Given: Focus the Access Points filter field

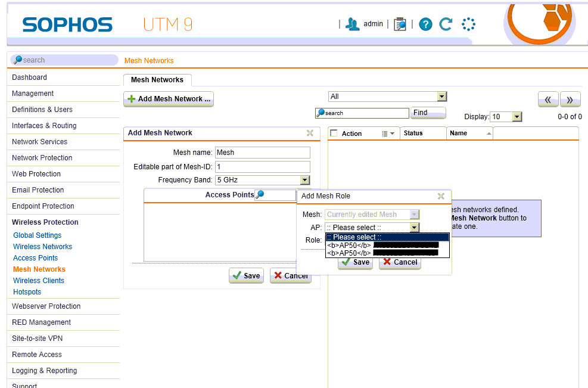Looking at the screenshot, I should (x=275, y=195).
